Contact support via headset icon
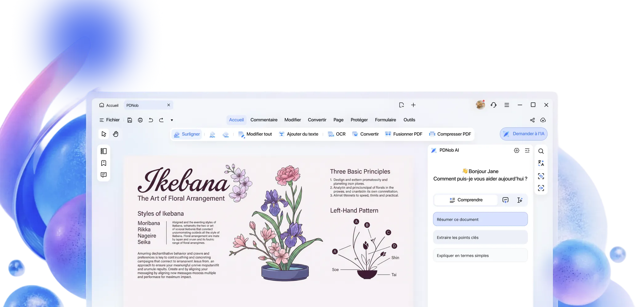This screenshot has height=307, width=644. tap(494, 105)
